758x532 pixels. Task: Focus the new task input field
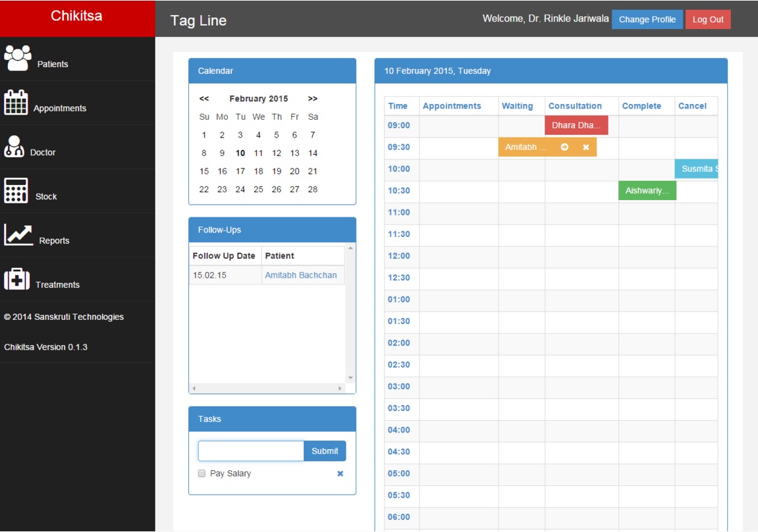click(x=251, y=451)
